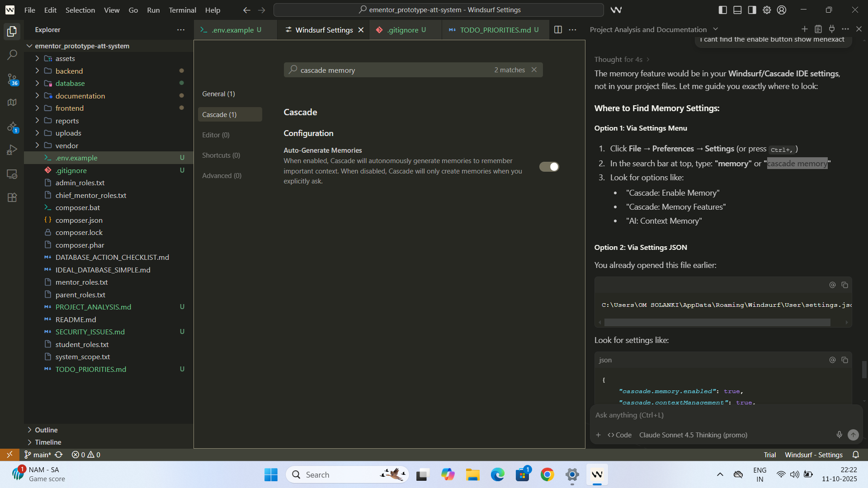This screenshot has height=488, width=868.
Task: Start a new Cascade conversation
Action: [x=805, y=29]
